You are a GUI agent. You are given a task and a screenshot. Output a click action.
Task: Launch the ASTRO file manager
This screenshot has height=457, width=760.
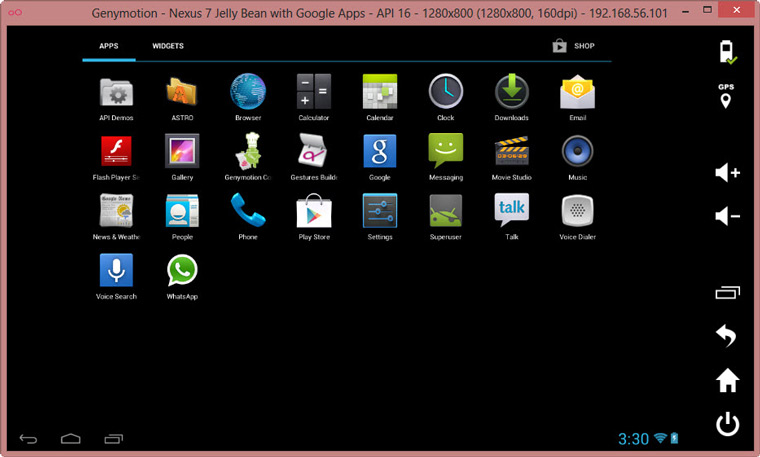click(x=182, y=98)
